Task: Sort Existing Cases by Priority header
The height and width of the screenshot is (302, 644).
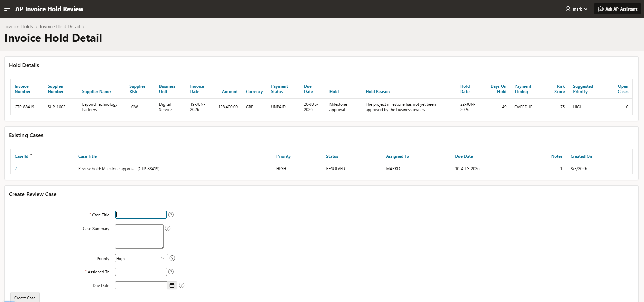Action: click(284, 156)
